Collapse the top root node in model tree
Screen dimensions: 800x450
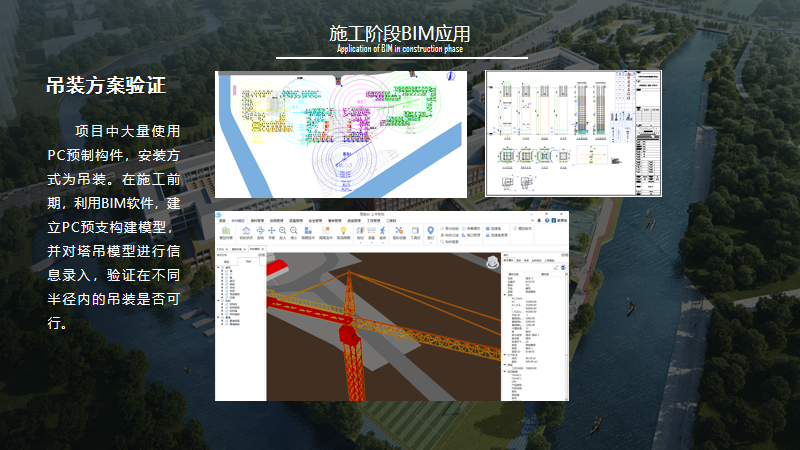[218, 267]
